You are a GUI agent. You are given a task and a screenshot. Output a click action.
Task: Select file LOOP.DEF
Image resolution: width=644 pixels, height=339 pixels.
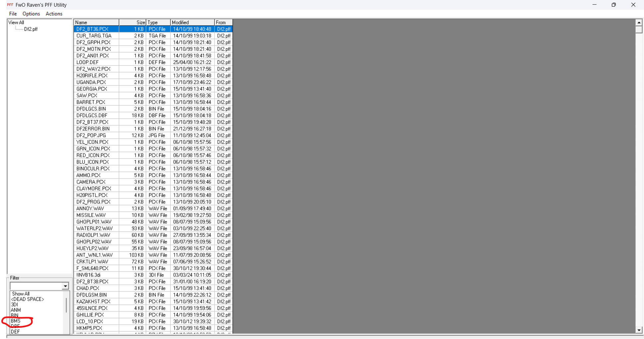pyautogui.click(x=87, y=62)
